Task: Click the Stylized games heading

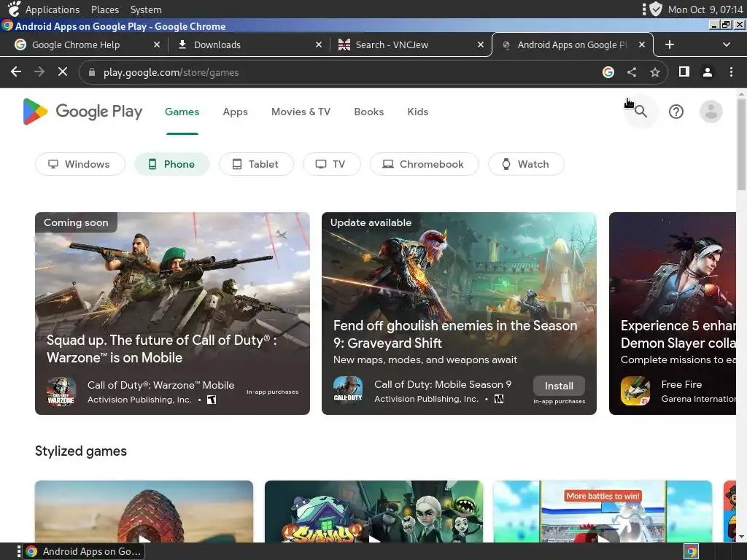Action: pos(81,451)
